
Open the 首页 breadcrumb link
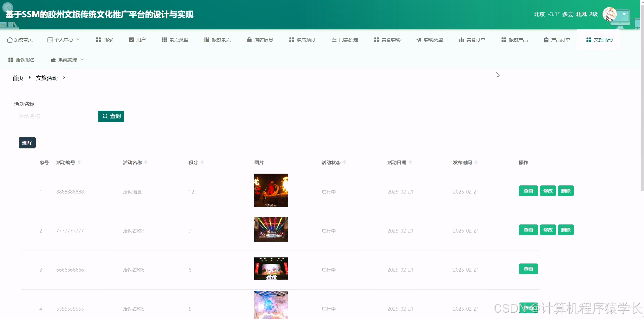(x=18, y=78)
